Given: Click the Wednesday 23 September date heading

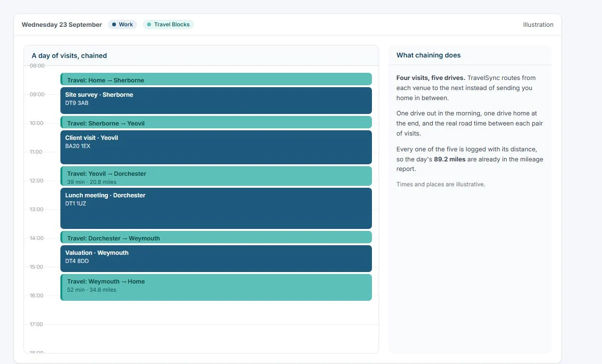Looking at the screenshot, I should tap(62, 24).
